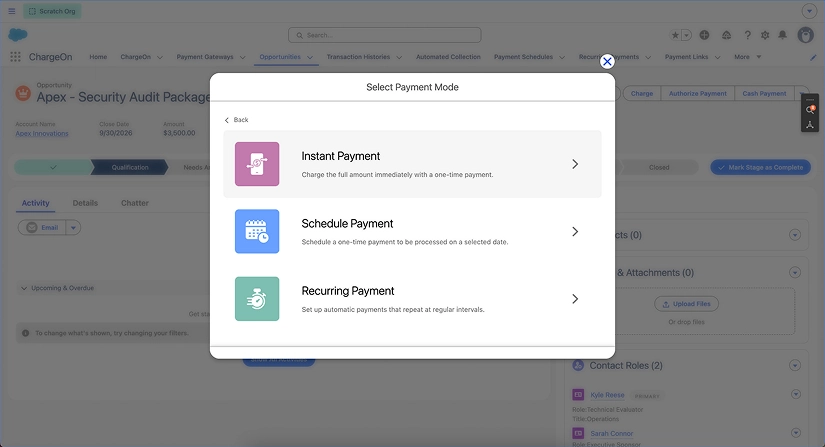825x447 pixels.
Task: Click the Schedule Payment calendar icon
Action: [257, 231]
